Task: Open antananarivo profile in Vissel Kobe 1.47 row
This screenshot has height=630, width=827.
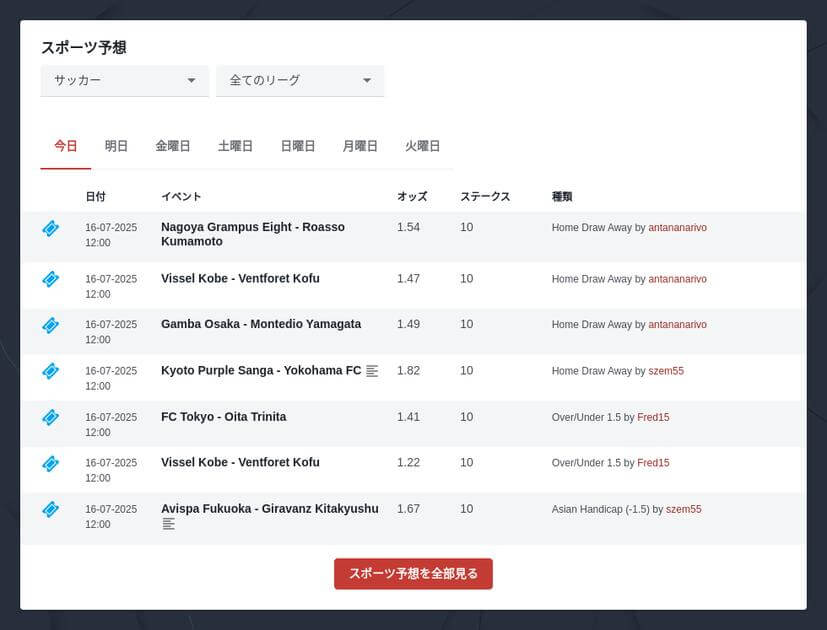Action: point(677,279)
